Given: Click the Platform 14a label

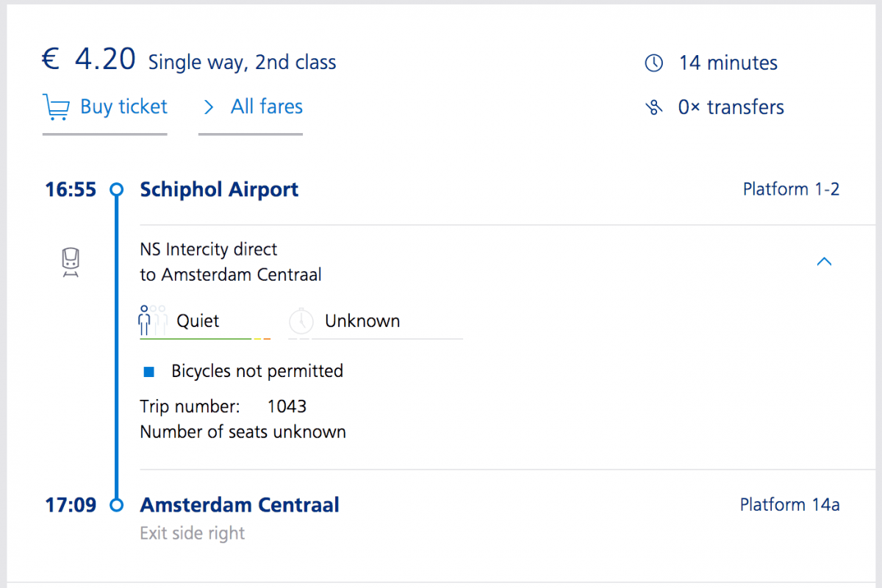Looking at the screenshot, I should [x=789, y=506].
